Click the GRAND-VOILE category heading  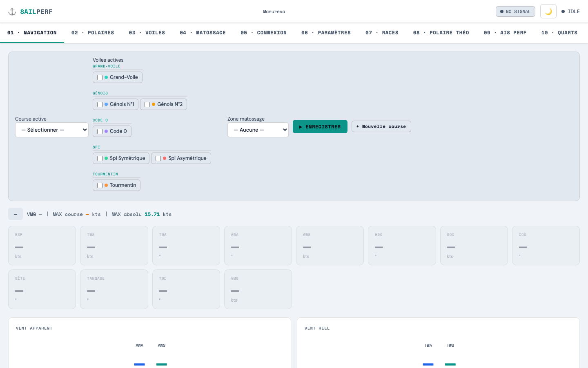click(x=107, y=66)
